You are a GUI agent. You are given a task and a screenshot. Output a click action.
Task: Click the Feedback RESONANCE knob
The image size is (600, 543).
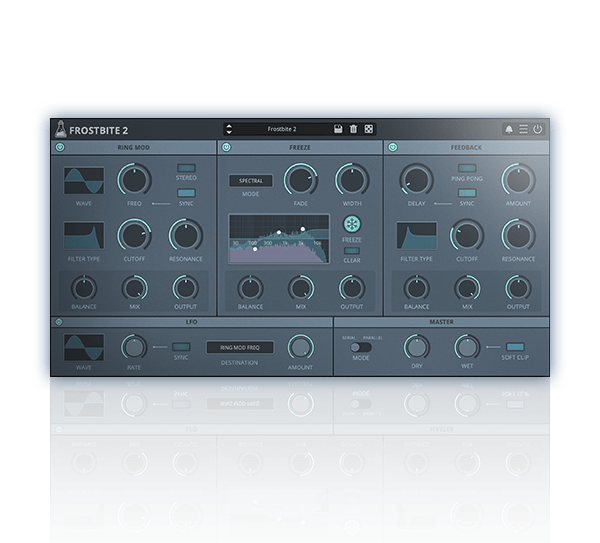(x=518, y=236)
